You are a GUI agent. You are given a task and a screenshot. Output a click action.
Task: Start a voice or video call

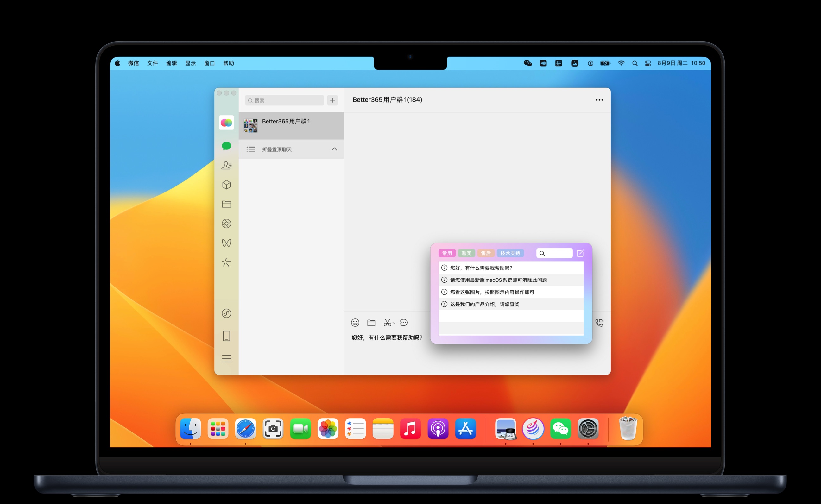click(599, 323)
